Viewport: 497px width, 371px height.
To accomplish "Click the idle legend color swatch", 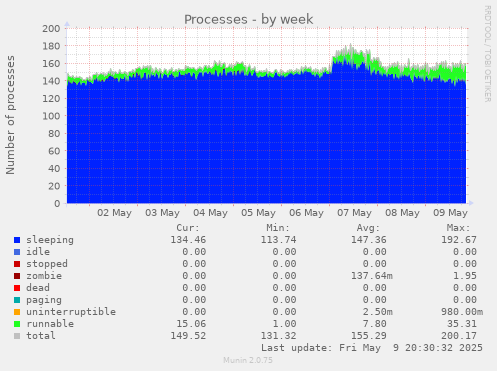I will (x=17, y=252).
